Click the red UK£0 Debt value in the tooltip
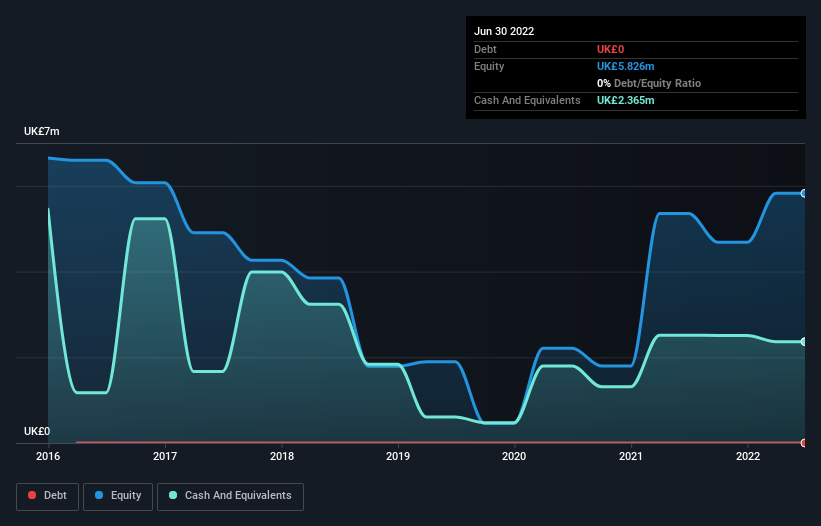 pyautogui.click(x=611, y=49)
